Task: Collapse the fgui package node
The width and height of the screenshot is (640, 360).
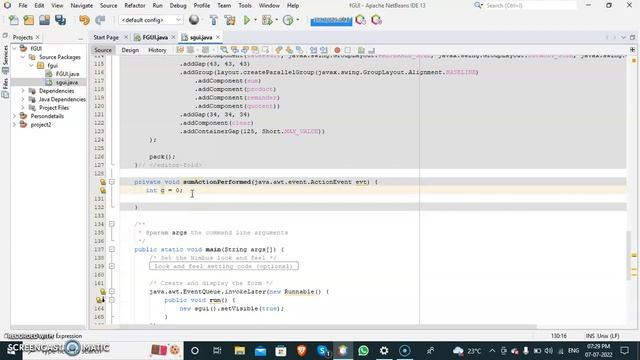Action: click(x=31, y=65)
